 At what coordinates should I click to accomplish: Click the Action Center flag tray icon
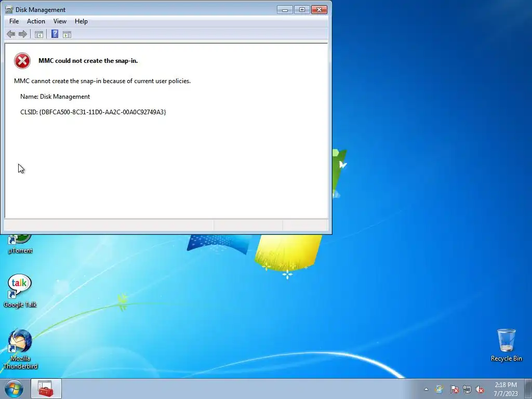(454, 389)
